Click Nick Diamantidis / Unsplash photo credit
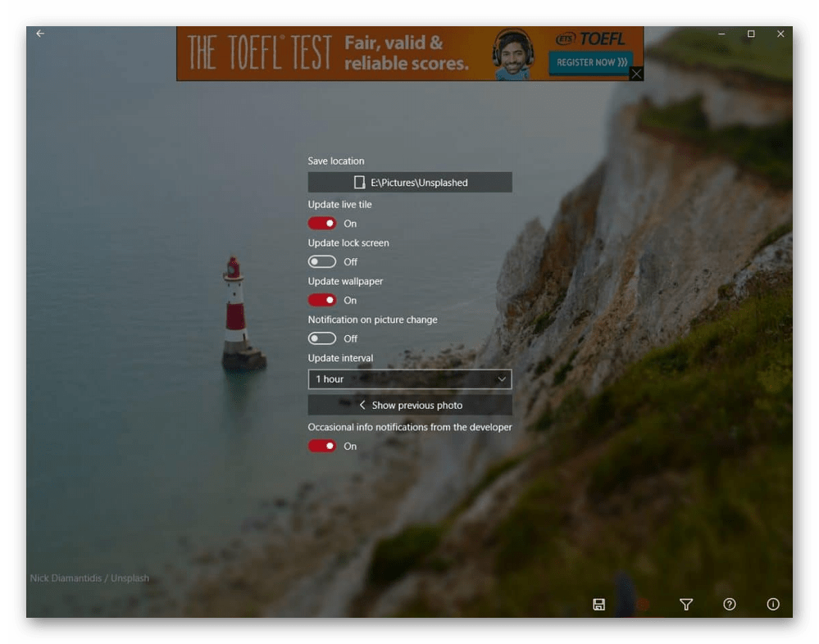The width and height of the screenshot is (819, 644). (x=89, y=578)
